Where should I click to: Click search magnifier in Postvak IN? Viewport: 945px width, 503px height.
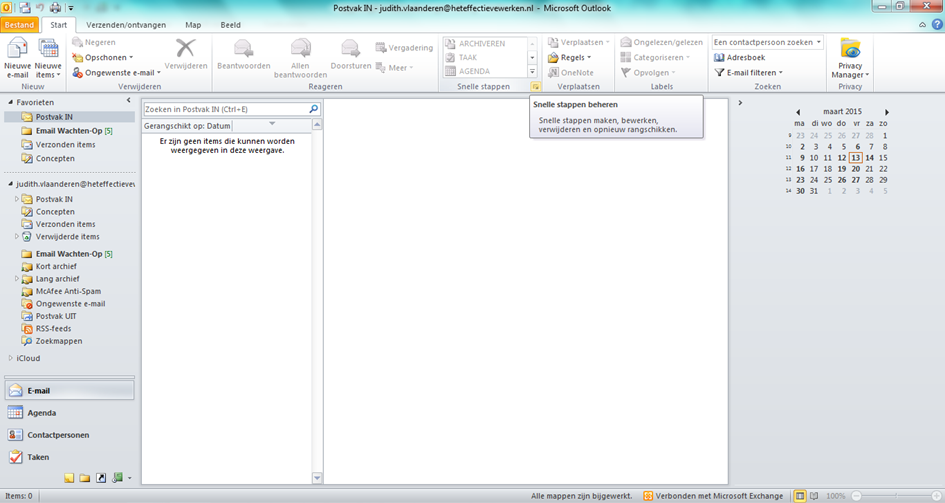point(313,109)
